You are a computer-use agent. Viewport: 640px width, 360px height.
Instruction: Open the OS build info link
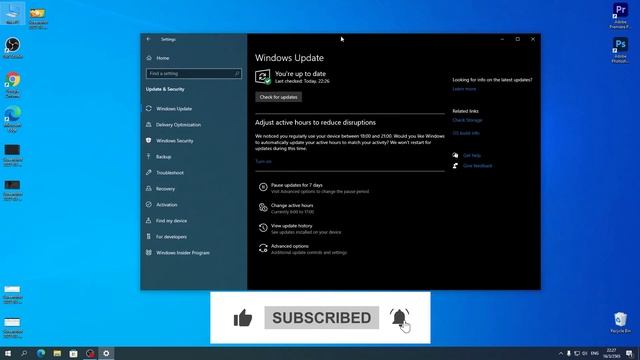(x=466, y=133)
